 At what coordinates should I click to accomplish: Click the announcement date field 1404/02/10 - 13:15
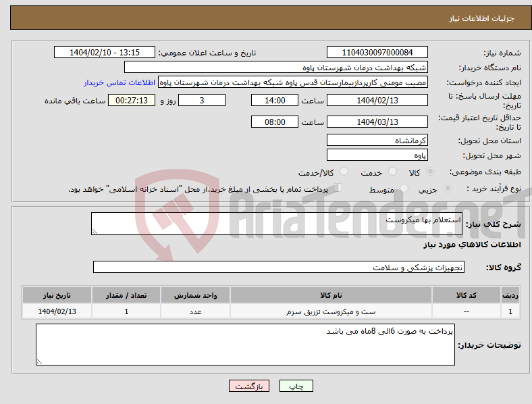coord(105,52)
